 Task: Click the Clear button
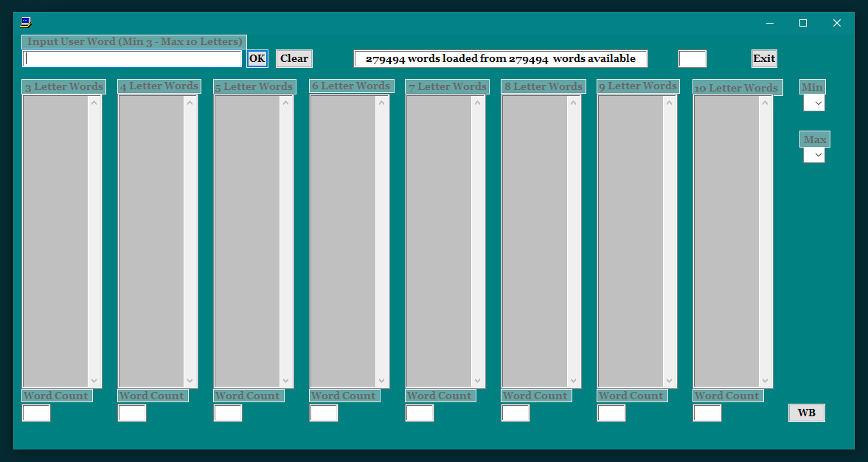click(294, 59)
